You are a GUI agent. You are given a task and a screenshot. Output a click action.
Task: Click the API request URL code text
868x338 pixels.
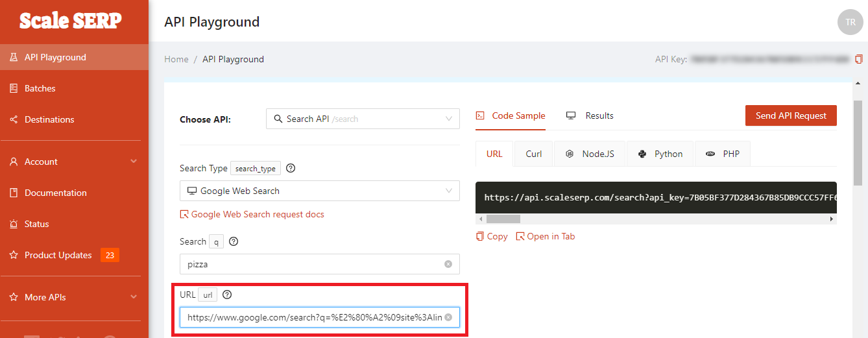pos(660,197)
